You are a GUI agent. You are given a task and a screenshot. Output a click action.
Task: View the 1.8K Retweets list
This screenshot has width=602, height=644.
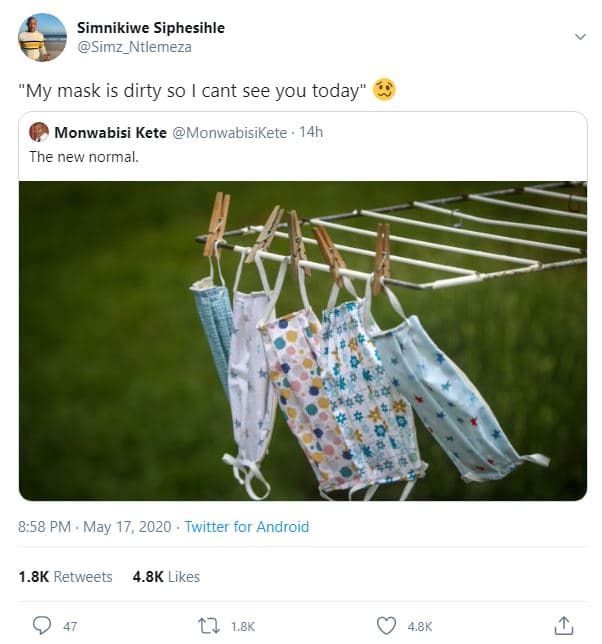pos(65,577)
